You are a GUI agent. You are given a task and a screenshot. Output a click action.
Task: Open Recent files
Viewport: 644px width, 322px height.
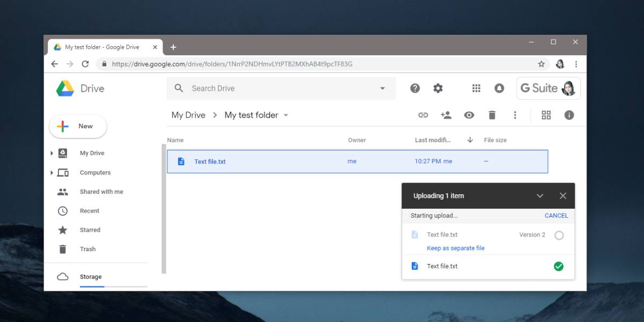[90, 211]
